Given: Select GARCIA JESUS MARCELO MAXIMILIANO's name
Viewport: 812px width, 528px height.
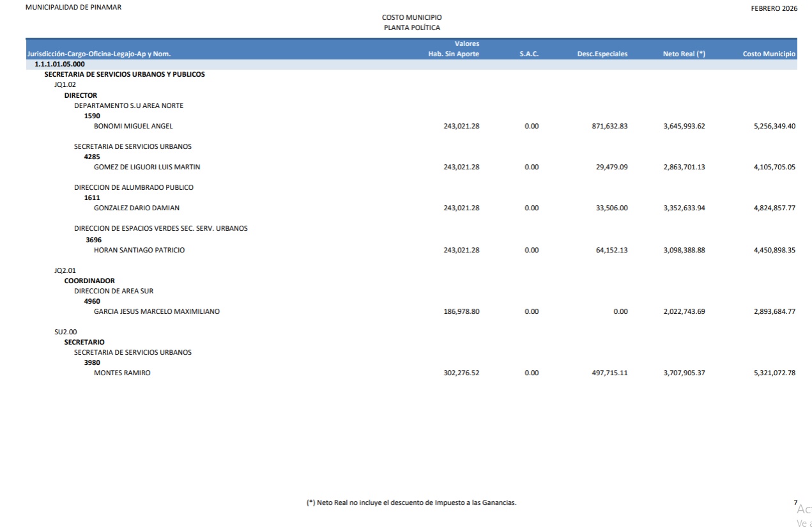Looking at the screenshot, I should tap(157, 311).
